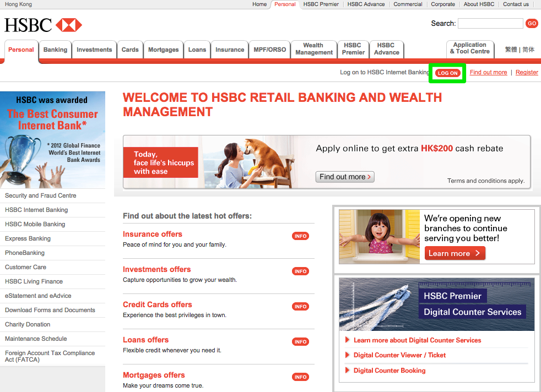The image size is (541, 392).
Task: Select the Insurance tab
Action: coord(229,50)
